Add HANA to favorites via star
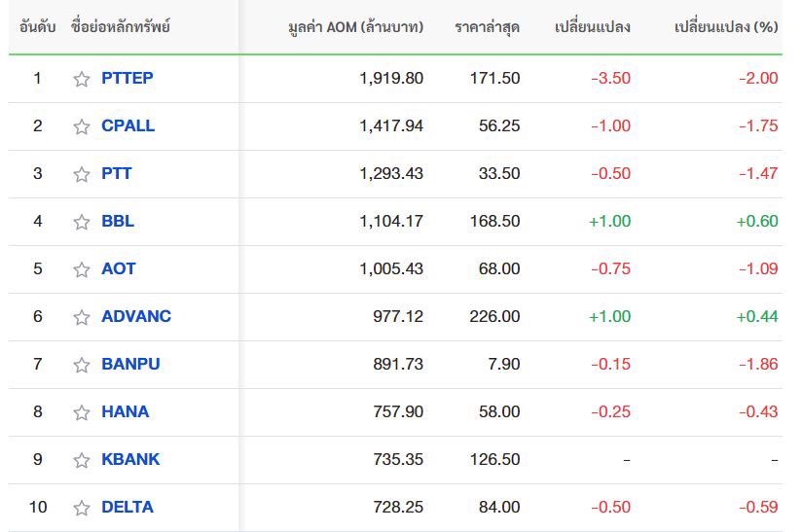 [82, 412]
